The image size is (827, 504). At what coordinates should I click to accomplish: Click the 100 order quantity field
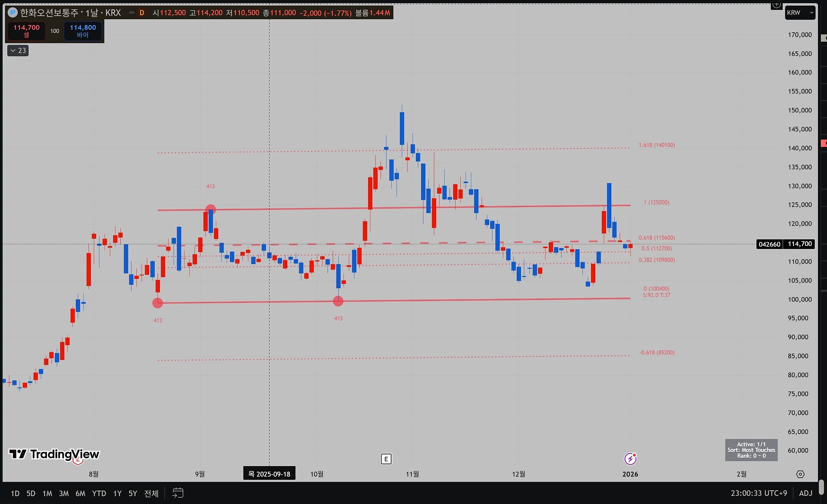pos(55,31)
